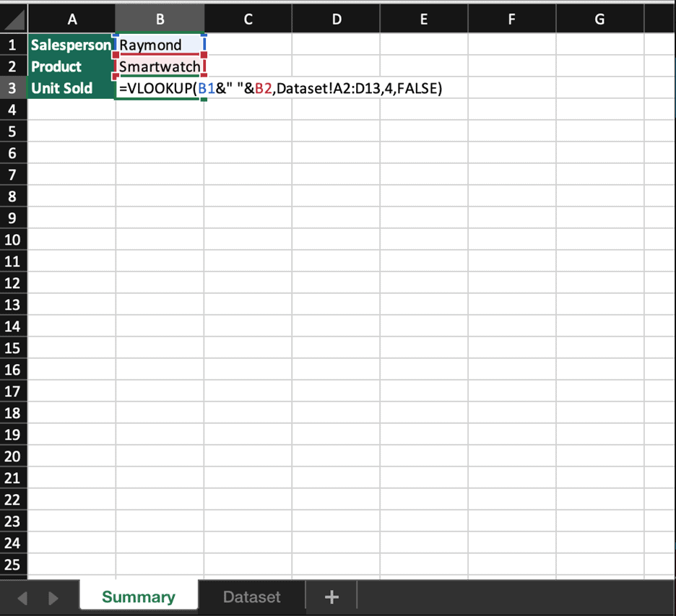
Task: Switch to the Dataset sheet tab
Action: (x=252, y=597)
